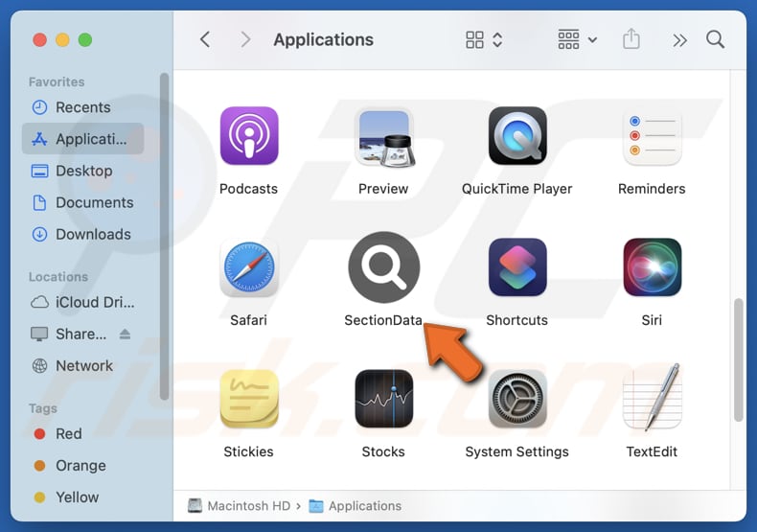The height and width of the screenshot is (532, 757).
Task: Zoom the window with green button
Action: click(x=85, y=39)
